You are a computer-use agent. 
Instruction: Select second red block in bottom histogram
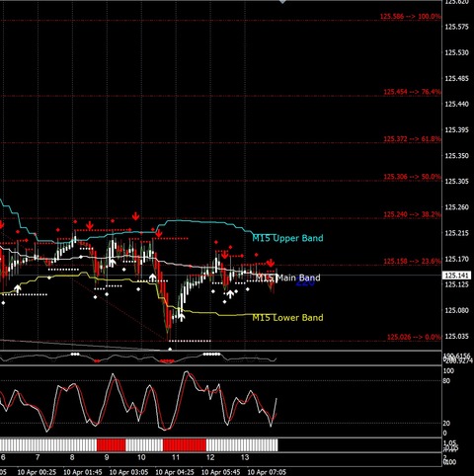(185, 444)
